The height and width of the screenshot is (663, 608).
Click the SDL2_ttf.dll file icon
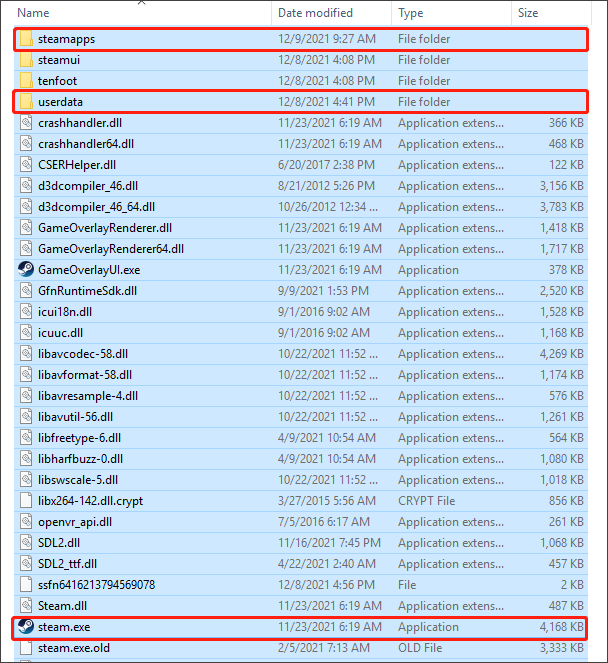tap(26, 564)
